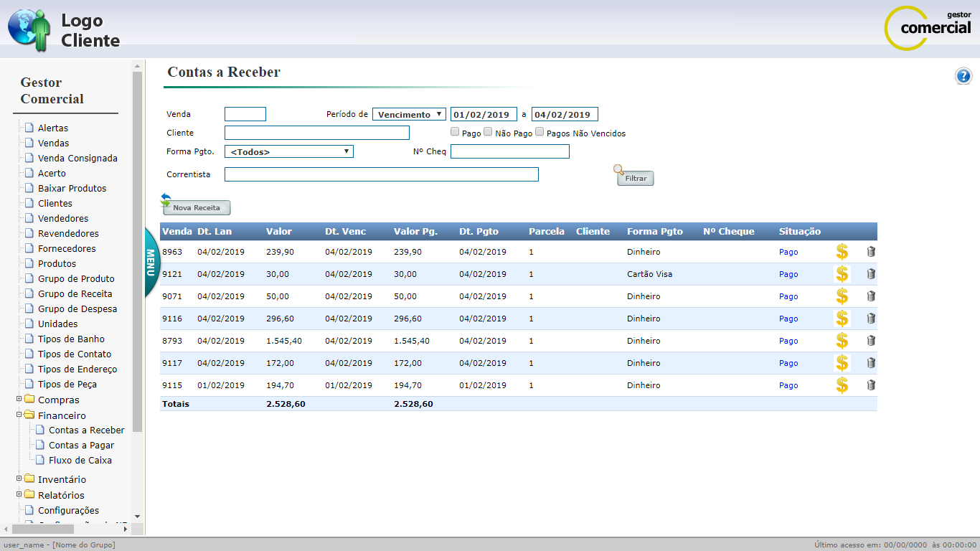Open Configurações in the sidebar

[x=69, y=510]
